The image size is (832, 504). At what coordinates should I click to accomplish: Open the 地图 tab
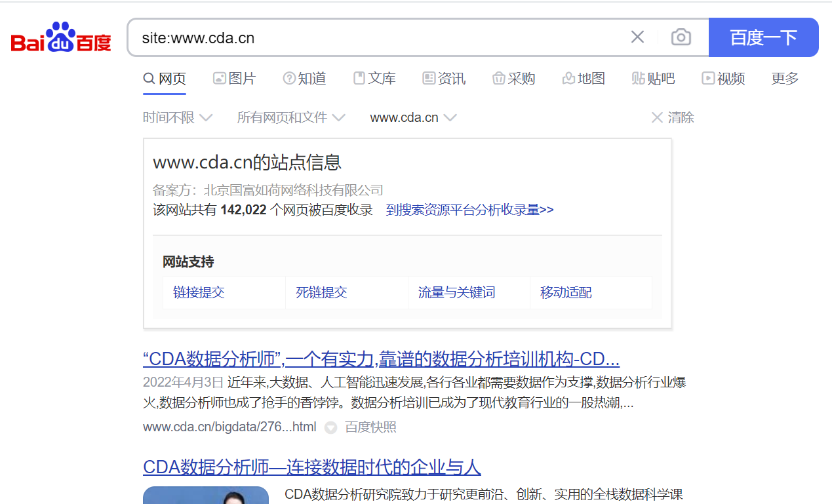[x=584, y=79]
